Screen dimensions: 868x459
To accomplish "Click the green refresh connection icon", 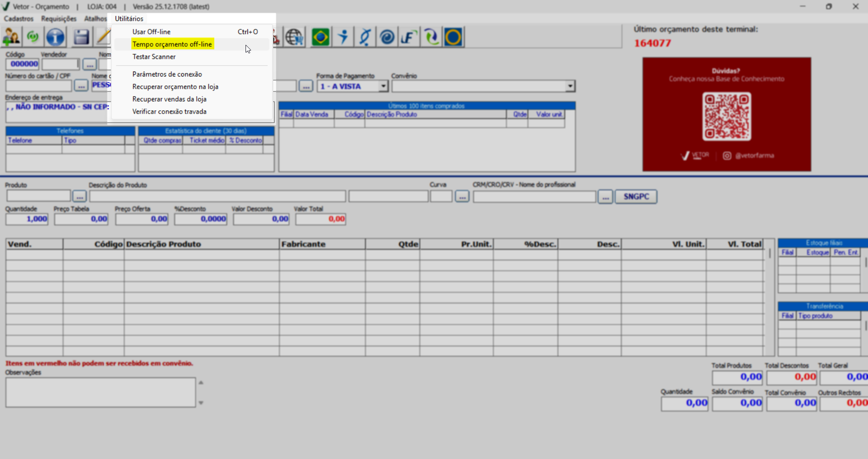I will (x=33, y=37).
